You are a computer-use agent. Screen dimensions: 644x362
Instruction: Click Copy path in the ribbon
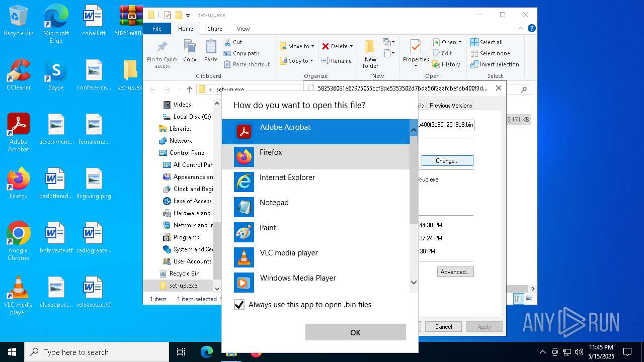click(242, 53)
